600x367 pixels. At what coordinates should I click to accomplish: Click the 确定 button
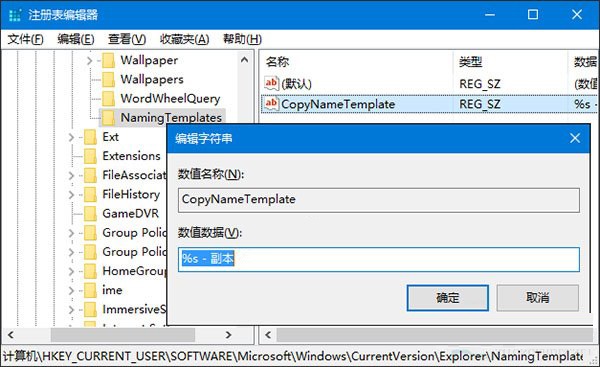447,297
